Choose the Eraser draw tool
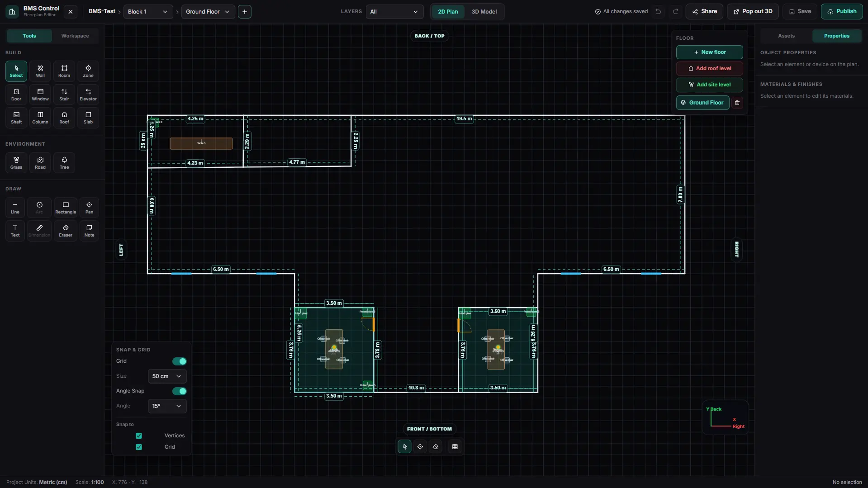This screenshot has width=868, height=488. 66,231
